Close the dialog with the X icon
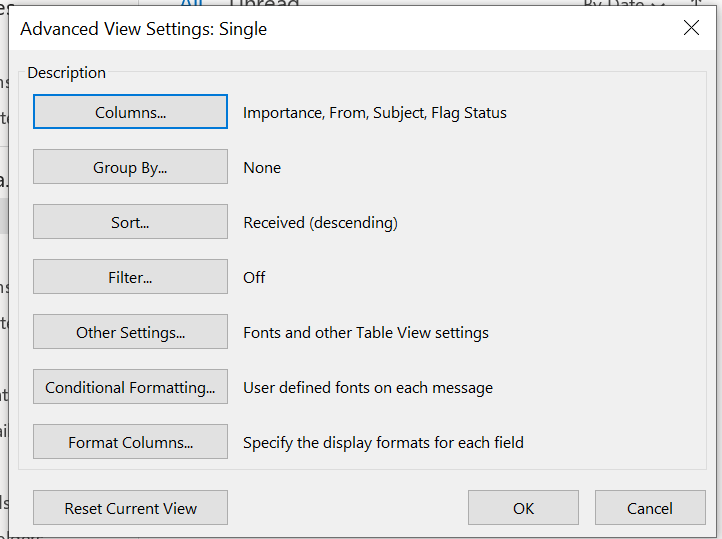 [x=691, y=28]
